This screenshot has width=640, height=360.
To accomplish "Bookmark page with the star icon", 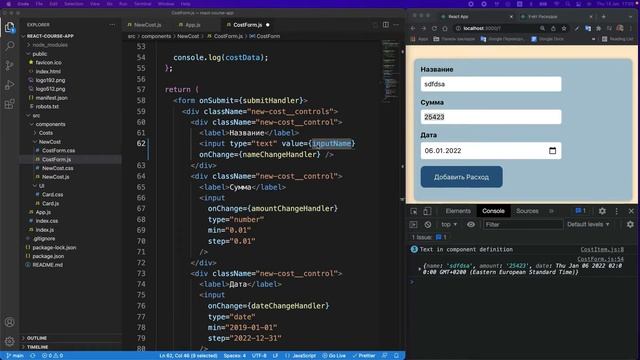I will coord(564,29).
